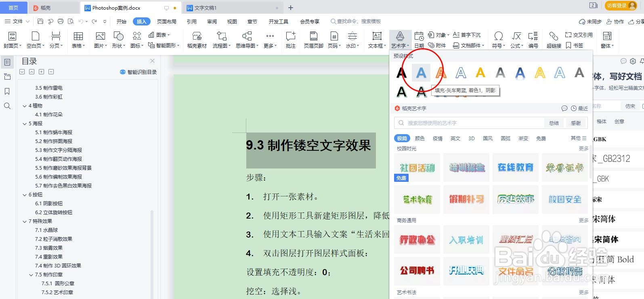Viewport: 644px width, 299px height.
Task: Insert a 超链接 hyperlink
Action: pyautogui.click(x=554, y=40)
